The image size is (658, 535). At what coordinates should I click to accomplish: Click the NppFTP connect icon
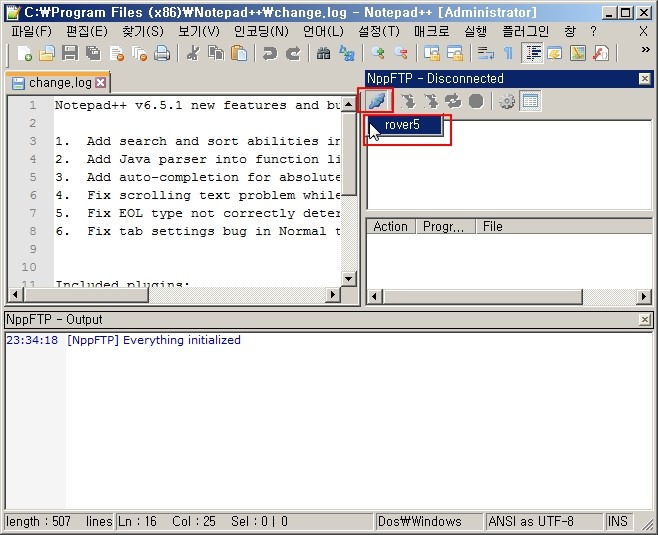click(x=376, y=101)
